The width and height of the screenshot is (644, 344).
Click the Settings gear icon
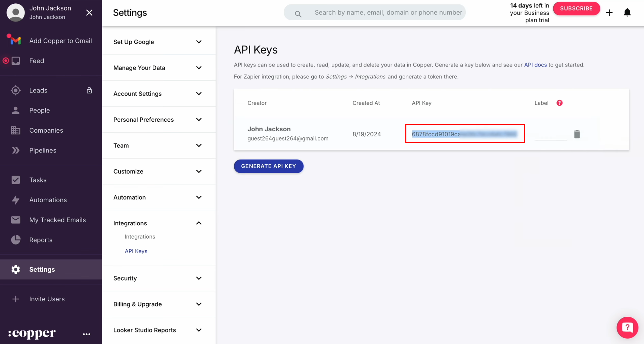(16, 269)
